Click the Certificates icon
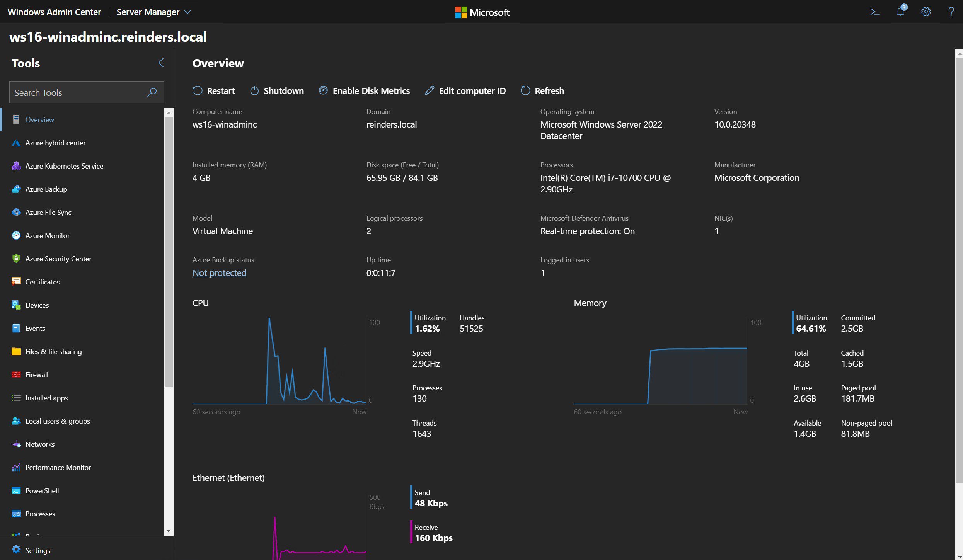Image resolution: width=963 pixels, height=560 pixels. click(16, 282)
